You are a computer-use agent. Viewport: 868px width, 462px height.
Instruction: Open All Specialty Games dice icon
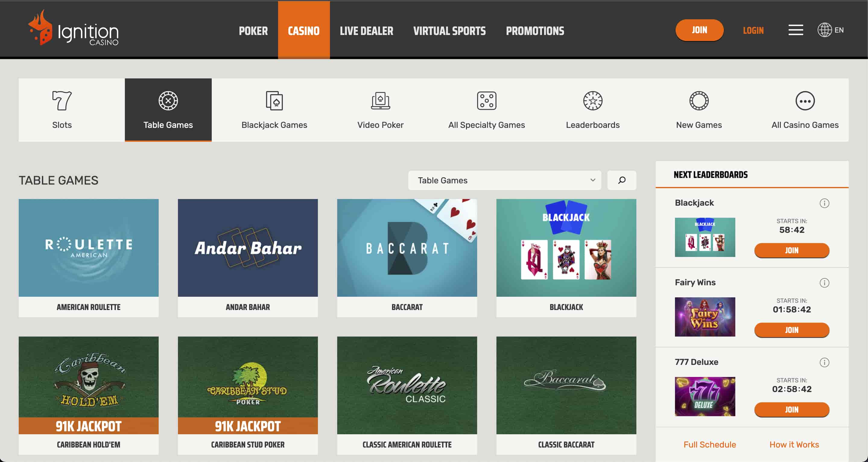point(486,100)
